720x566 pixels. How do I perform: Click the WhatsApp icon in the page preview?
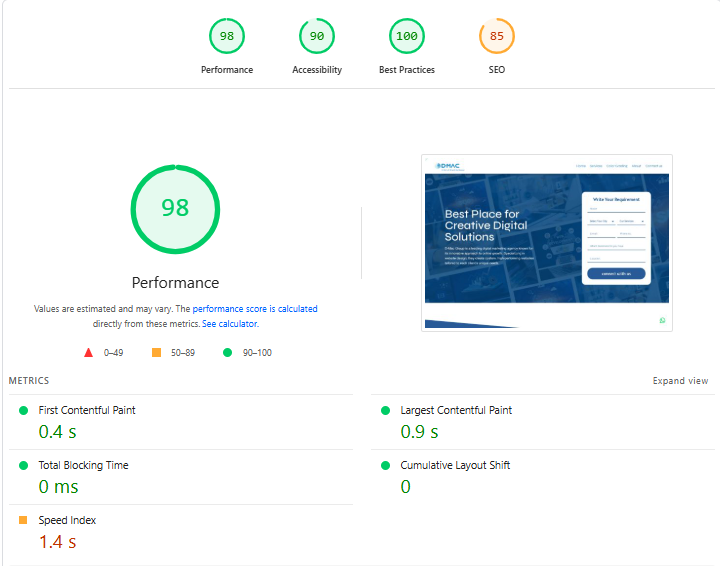coord(662,320)
